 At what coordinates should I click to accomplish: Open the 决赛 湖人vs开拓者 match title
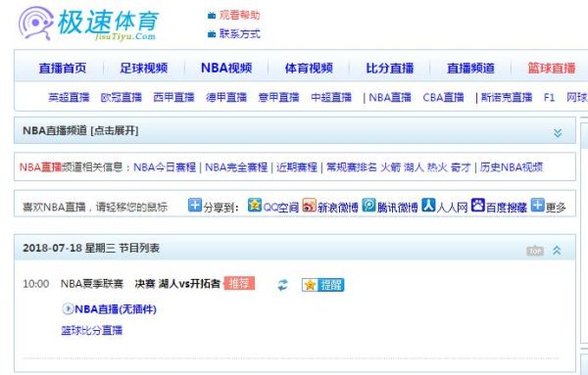pyautogui.click(x=177, y=284)
